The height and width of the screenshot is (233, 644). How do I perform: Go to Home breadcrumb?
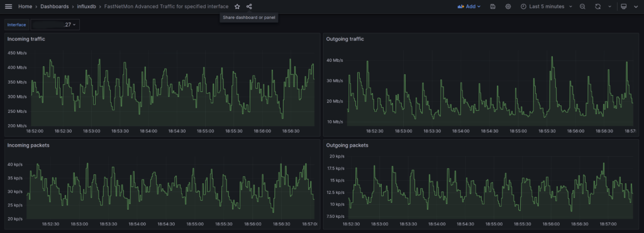pos(25,6)
